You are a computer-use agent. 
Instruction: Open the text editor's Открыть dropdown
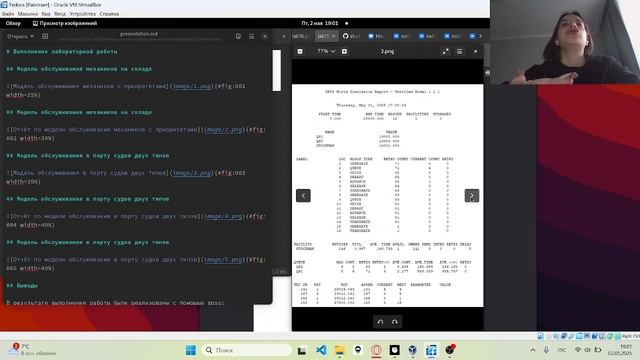pyautogui.click(x=20, y=36)
